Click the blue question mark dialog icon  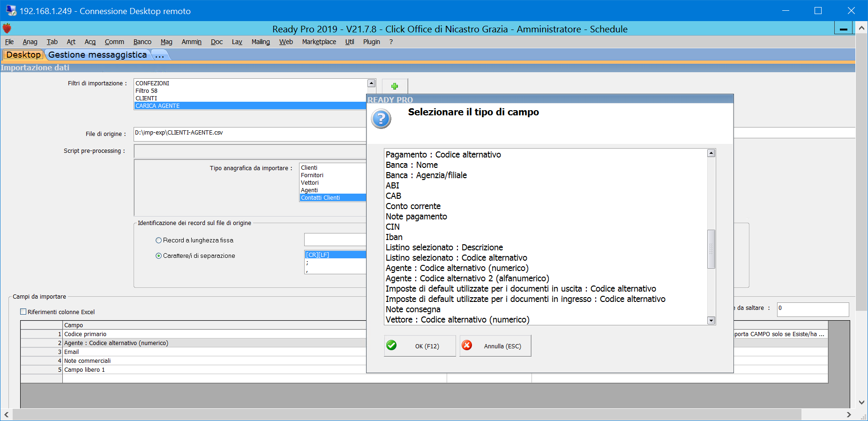[381, 119]
